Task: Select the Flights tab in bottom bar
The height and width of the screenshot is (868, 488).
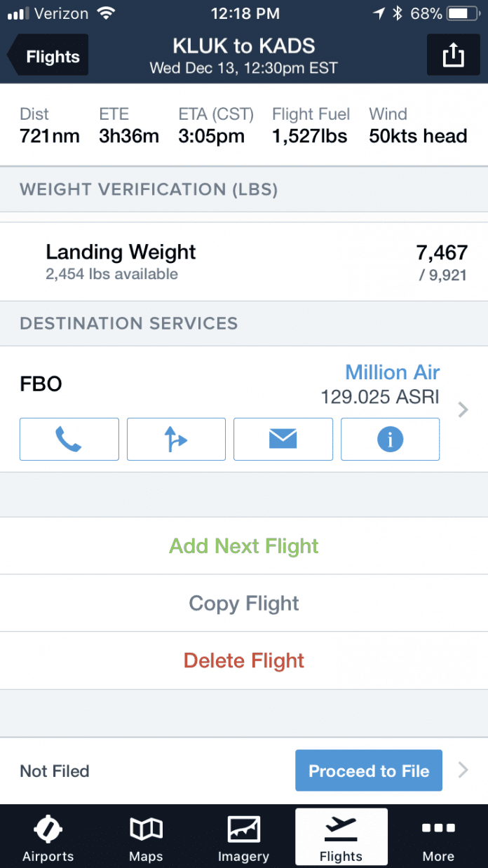Action: pos(341,838)
